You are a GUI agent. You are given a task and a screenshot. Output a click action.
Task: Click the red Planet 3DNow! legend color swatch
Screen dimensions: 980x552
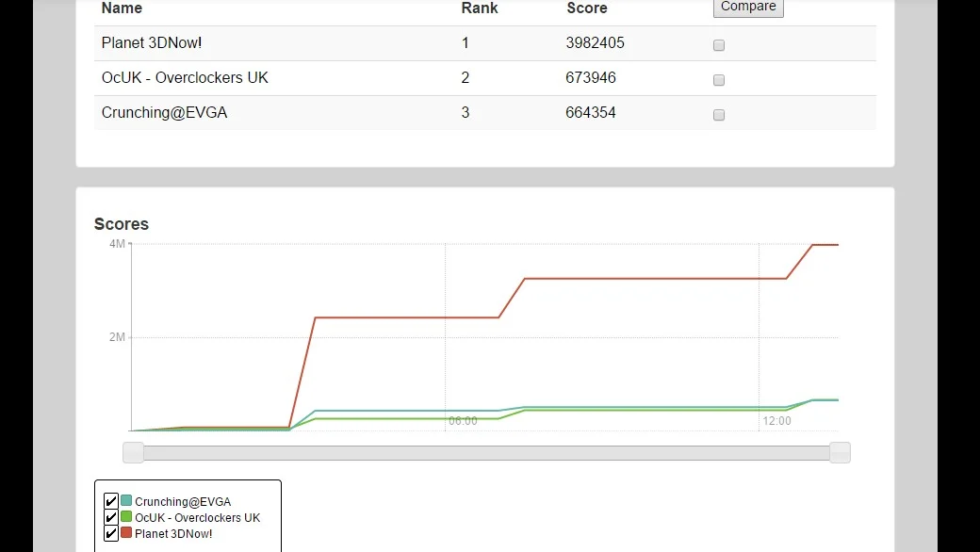126,532
